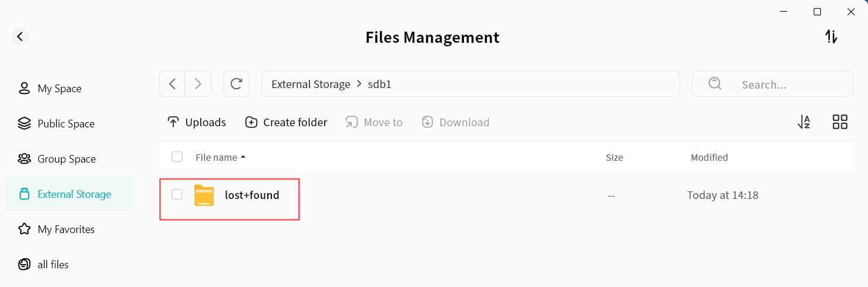Click External Storage in breadcrumb path
Screen dimensions: 868x287
[x=311, y=84]
